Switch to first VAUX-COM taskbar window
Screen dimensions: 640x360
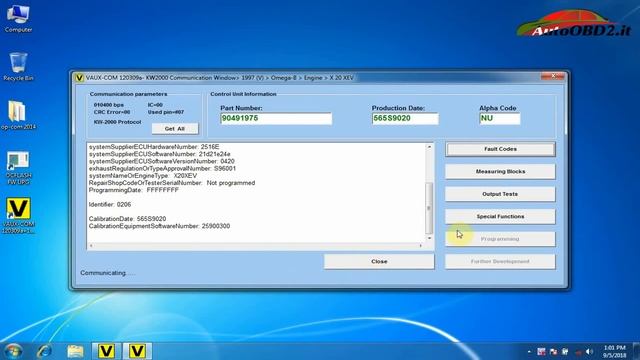(x=106, y=351)
